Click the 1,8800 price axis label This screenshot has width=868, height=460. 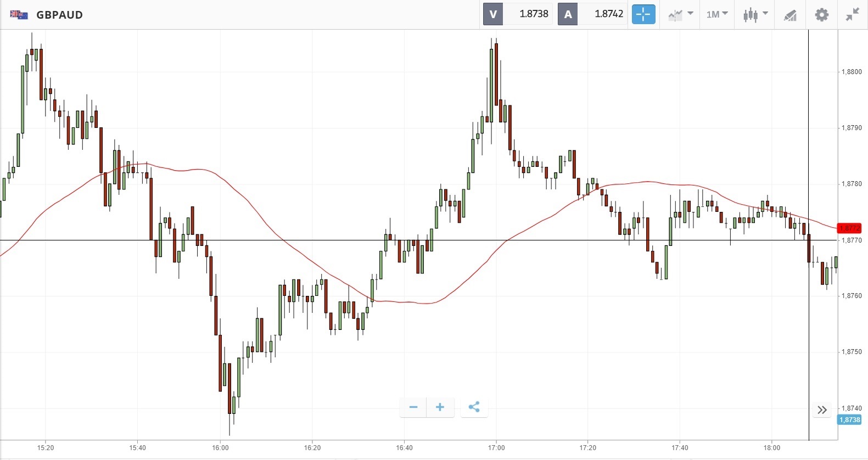pyautogui.click(x=852, y=72)
